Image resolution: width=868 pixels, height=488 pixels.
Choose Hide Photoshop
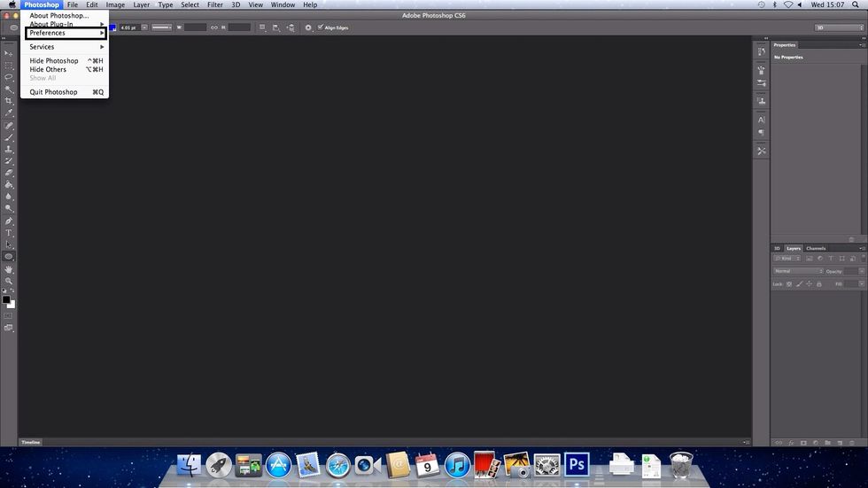pyautogui.click(x=65, y=61)
